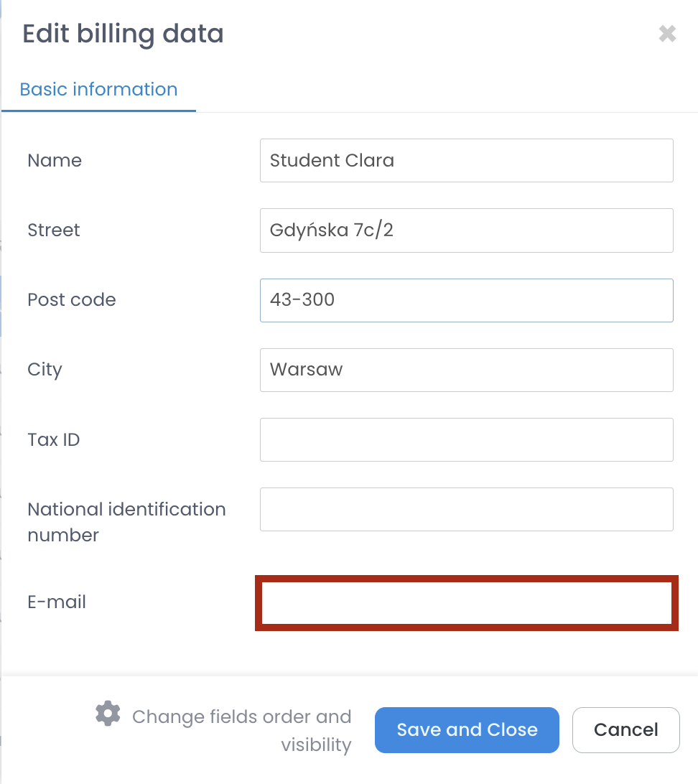698x784 pixels.
Task: Click the National identification number input box
Action: coord(466,509)
